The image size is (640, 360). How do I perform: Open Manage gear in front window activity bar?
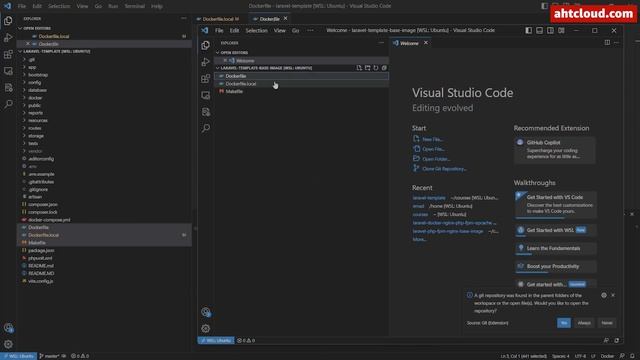point(206,329)
